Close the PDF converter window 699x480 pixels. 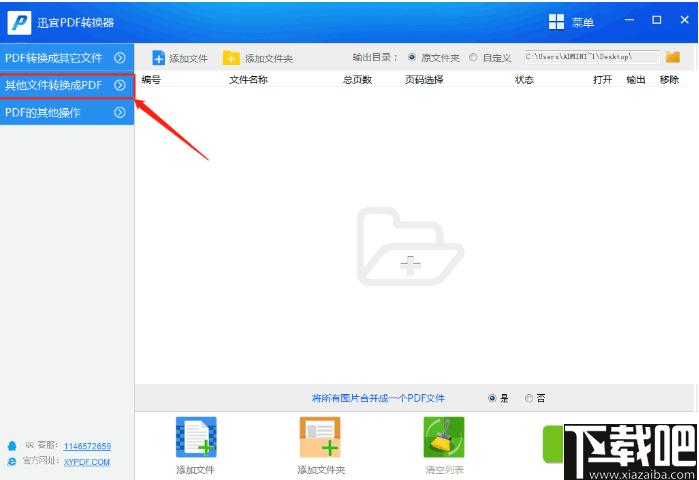(x=684, y=20)
